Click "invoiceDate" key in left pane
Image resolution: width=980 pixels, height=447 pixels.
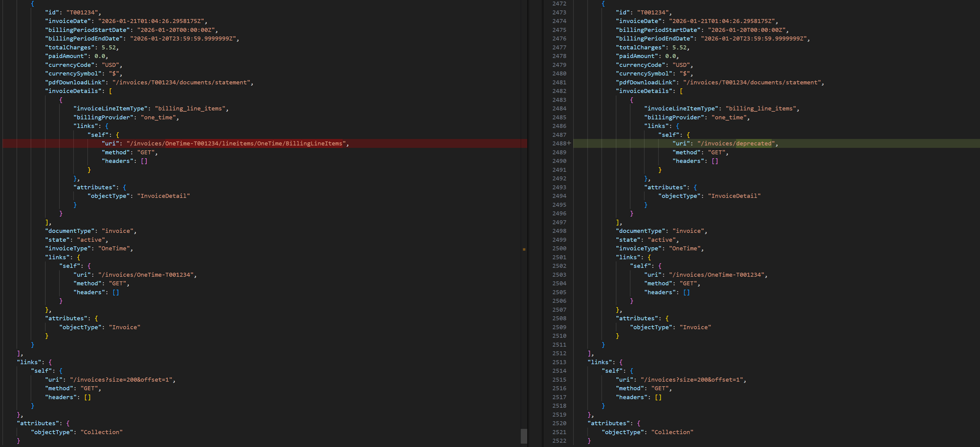pyautogui.click(x=70, y=21)
